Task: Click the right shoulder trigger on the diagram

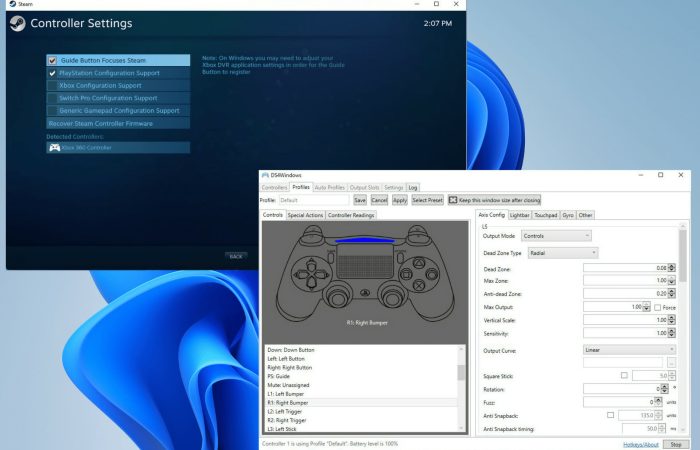Action: tap(418, 231)
